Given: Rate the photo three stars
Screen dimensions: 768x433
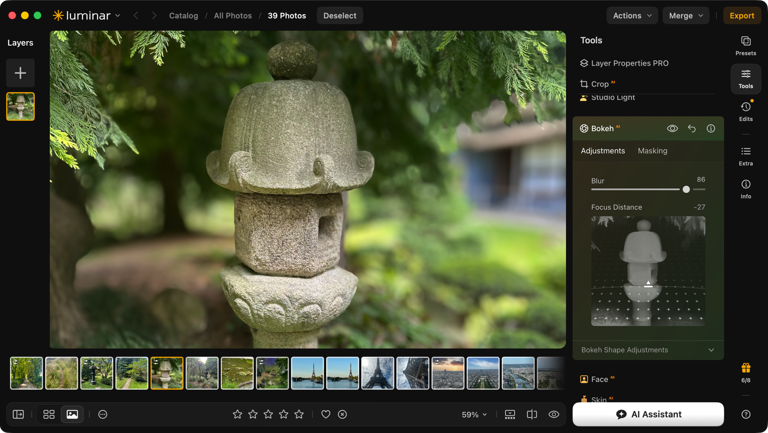Looking at the screenshot, I should click(x=268, y=414).
